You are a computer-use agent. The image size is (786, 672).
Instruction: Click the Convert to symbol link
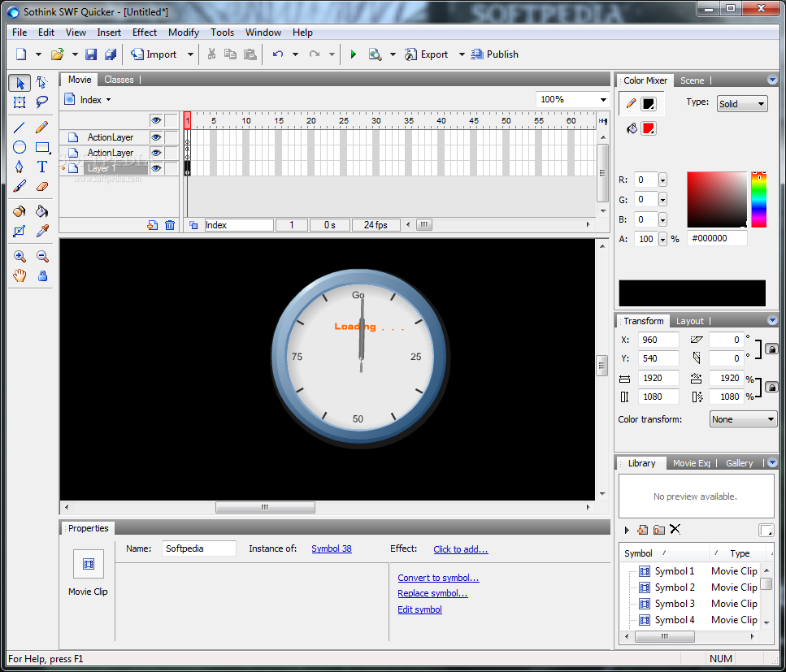pyautogui.click(x=438, y=578)
